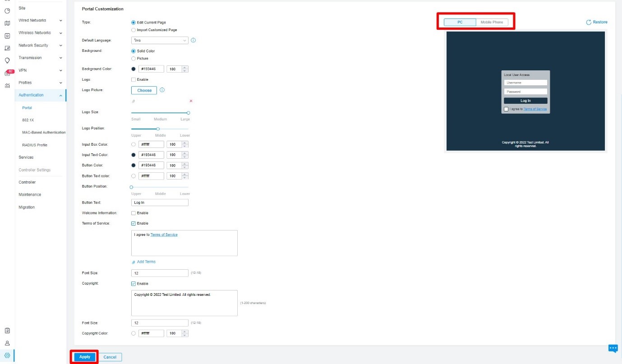Click Username field in preview
This screenshot has width=622, height=364.
(525, 83)
